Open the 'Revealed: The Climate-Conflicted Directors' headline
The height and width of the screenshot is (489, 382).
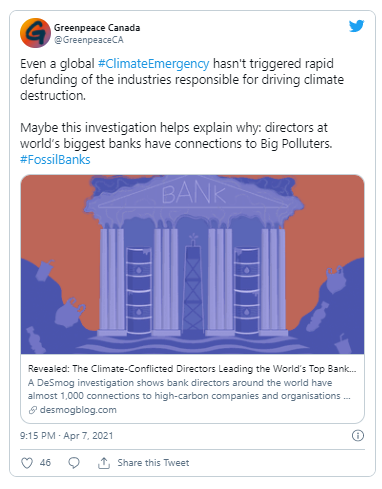click(192, 369)
